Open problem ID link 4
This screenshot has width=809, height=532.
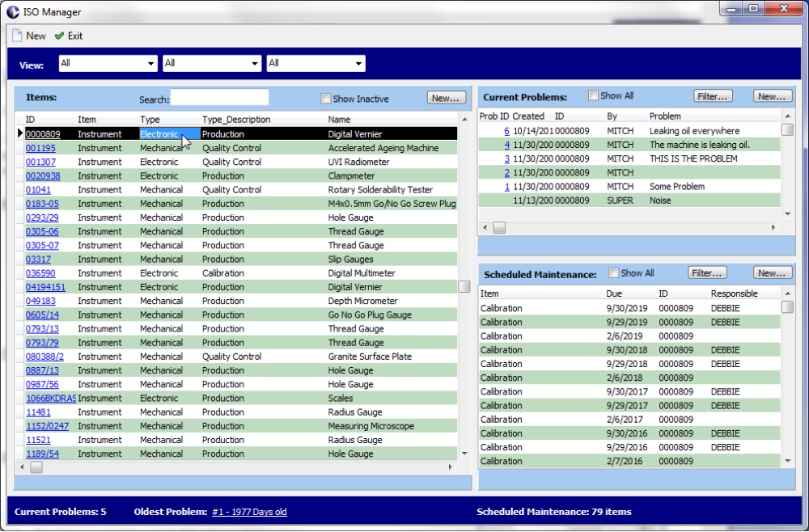(x=506, y=145)
